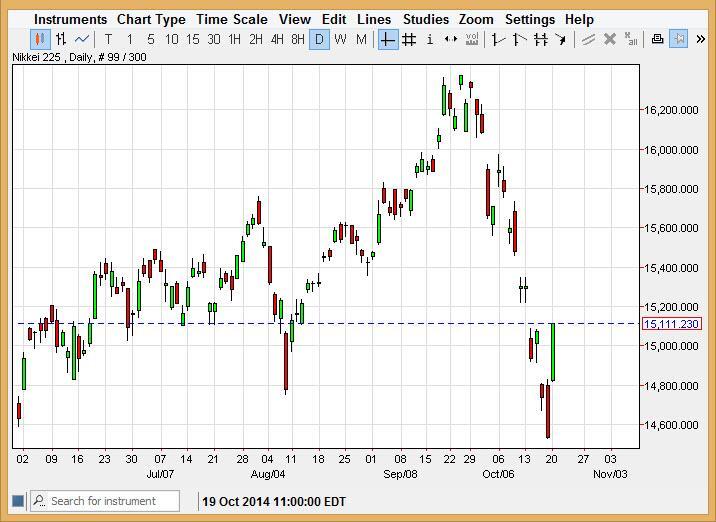Click the pin icon in toolbar
This screenshot has height=522, width=716.
(679, 40)
